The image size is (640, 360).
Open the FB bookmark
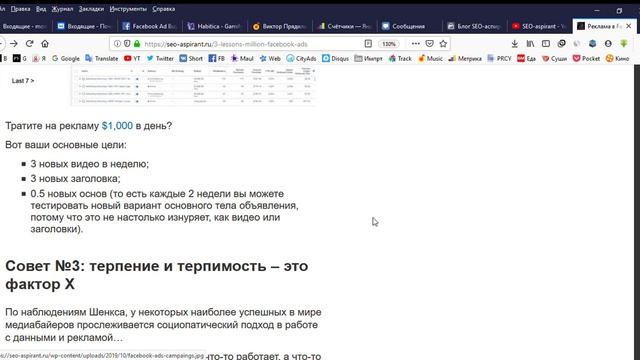pos(217,58)
